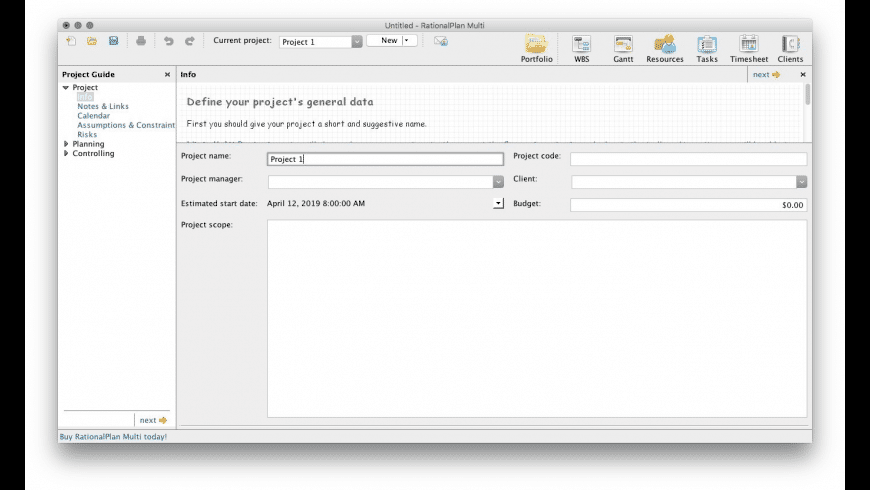This screenshot has height=490, width=870.
Task: Click inside the Project scope text area
Action: click(x=537, y=319)
